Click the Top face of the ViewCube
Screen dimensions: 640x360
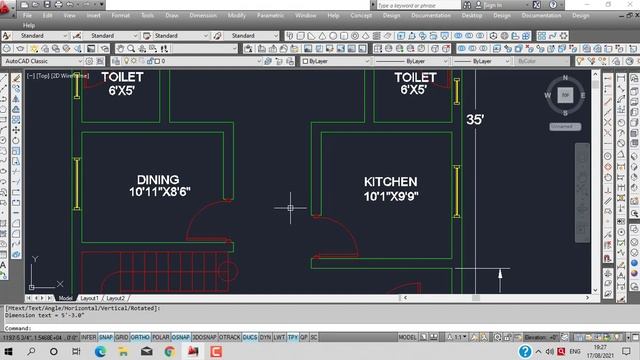(565, 95)
